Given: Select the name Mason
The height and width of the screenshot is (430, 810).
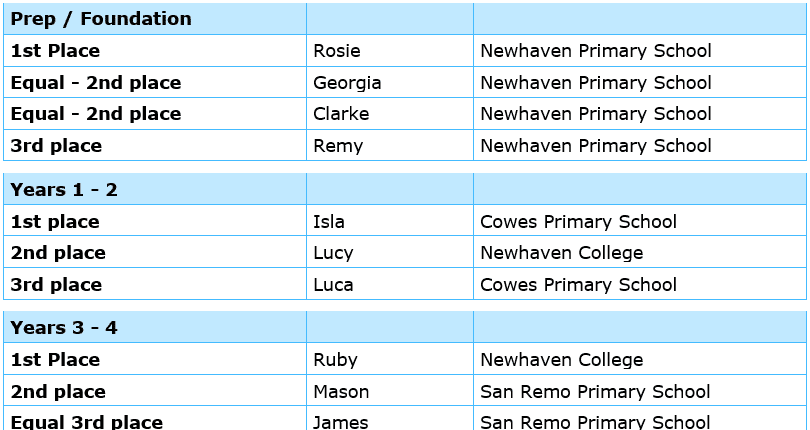Looking at the screenshot, I should (x=341, y=392).
